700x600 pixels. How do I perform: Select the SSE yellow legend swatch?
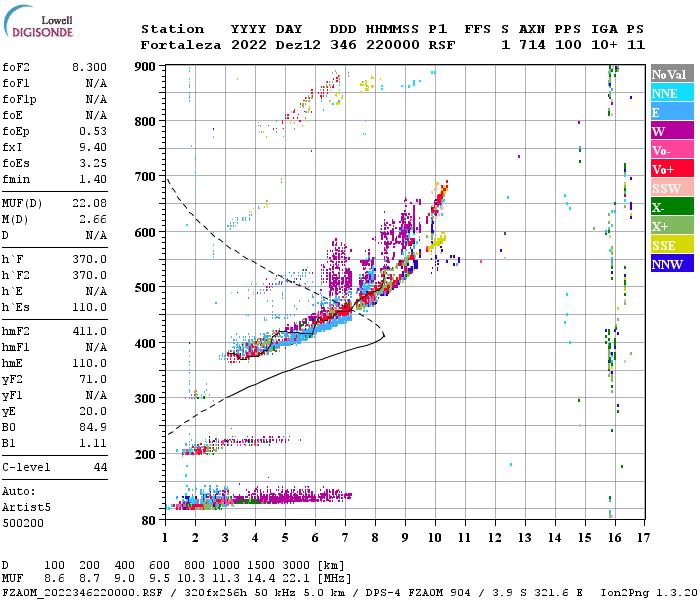[x=672, y=245]
